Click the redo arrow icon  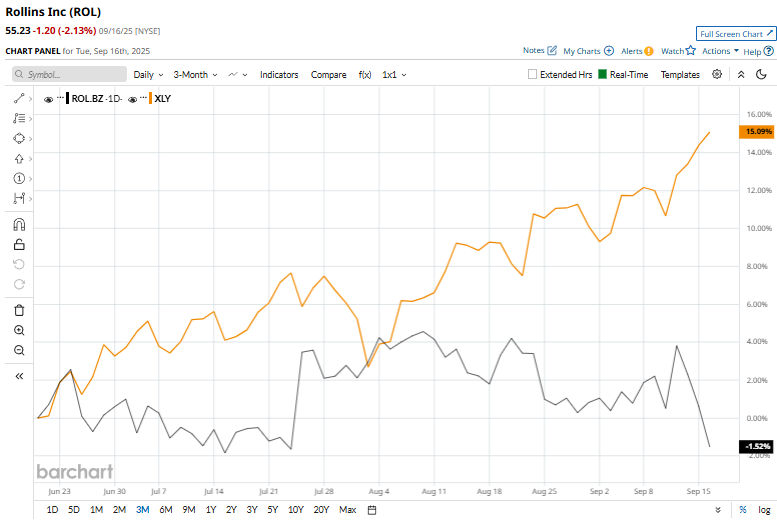tap(19, 284)
